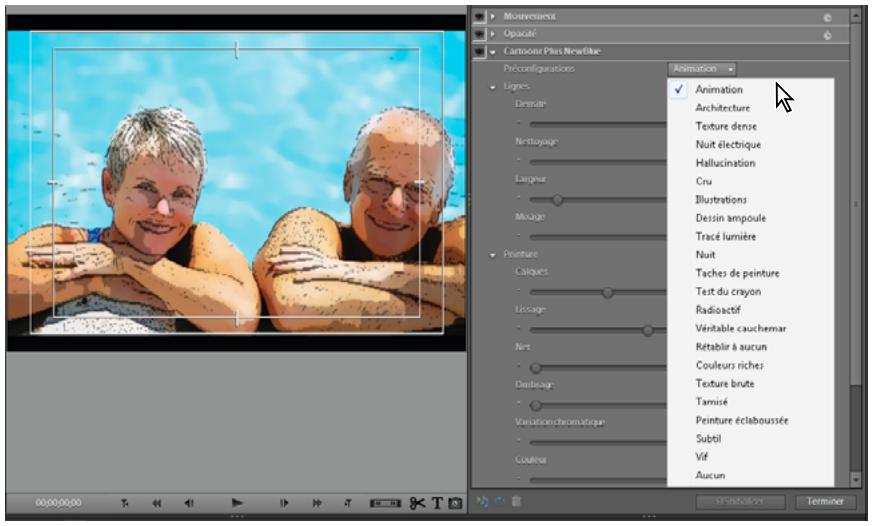Click the Calques slider handle
This screenshot has height=526, width=873.
(x=607, y=292)
